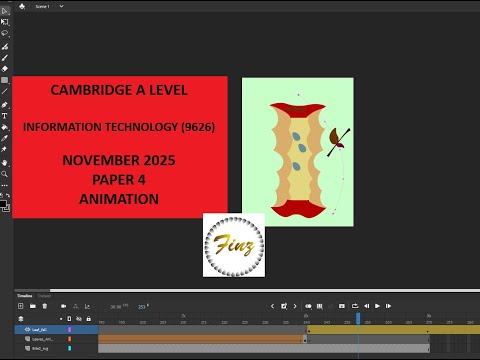The image size is (480, 360).
Task: Select the Text tool
Action: click(5, 116)
